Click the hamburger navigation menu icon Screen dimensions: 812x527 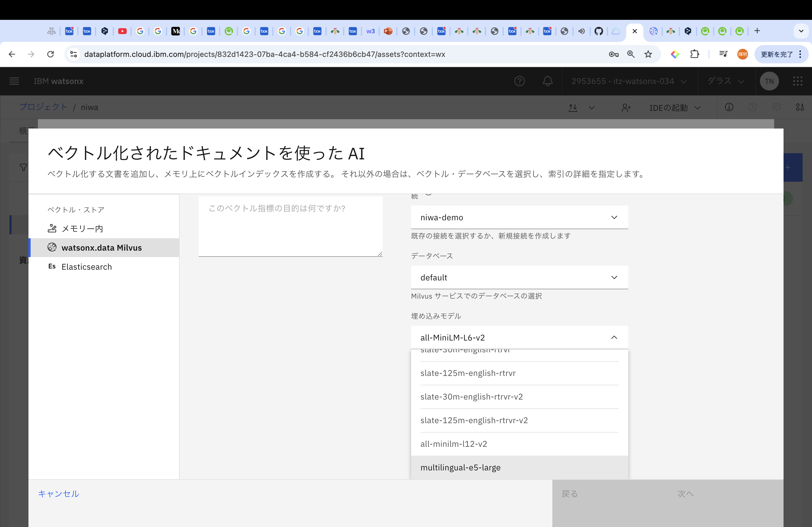14,81
